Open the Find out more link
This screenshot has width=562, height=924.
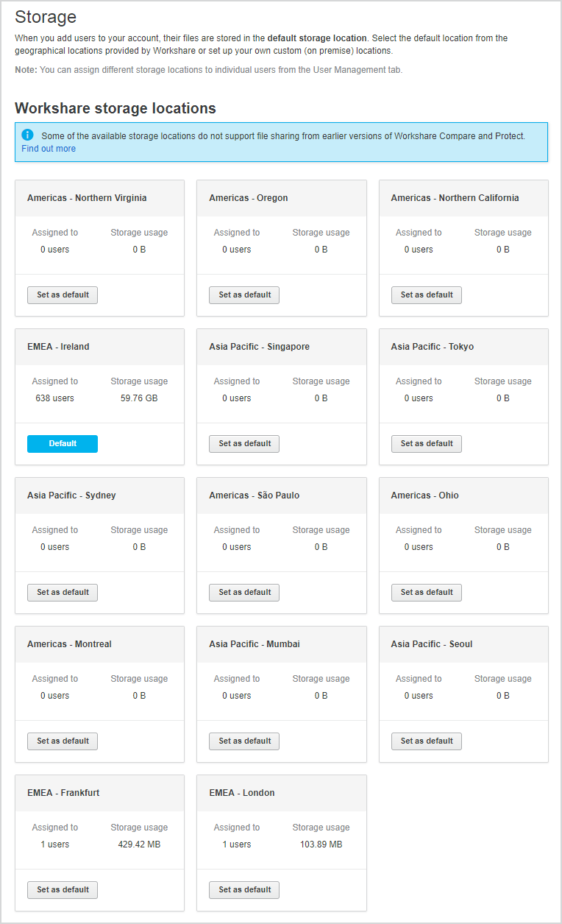pos(49,149)
